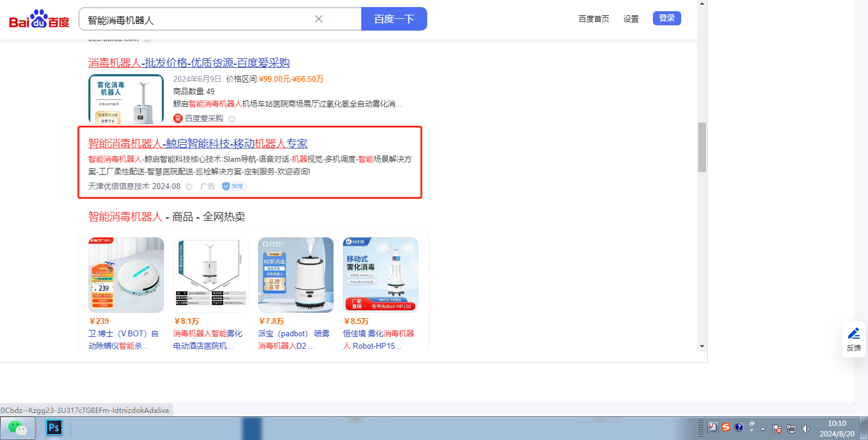Click the 雾化消毒机器人 result thumbnail
Viewport: 868px width, 440px height.
126,99
